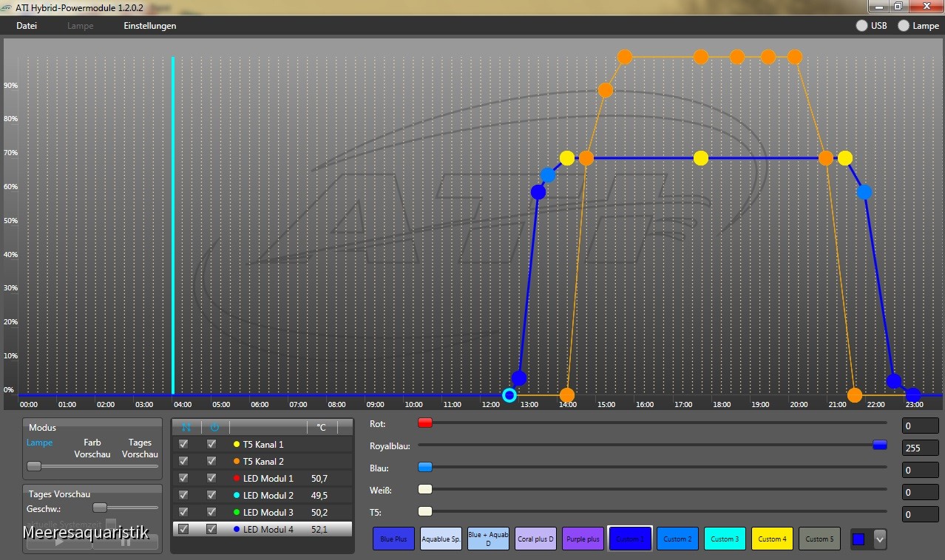
Task: Choose the yellow Custom 4 preset
Action: [773, 539]
